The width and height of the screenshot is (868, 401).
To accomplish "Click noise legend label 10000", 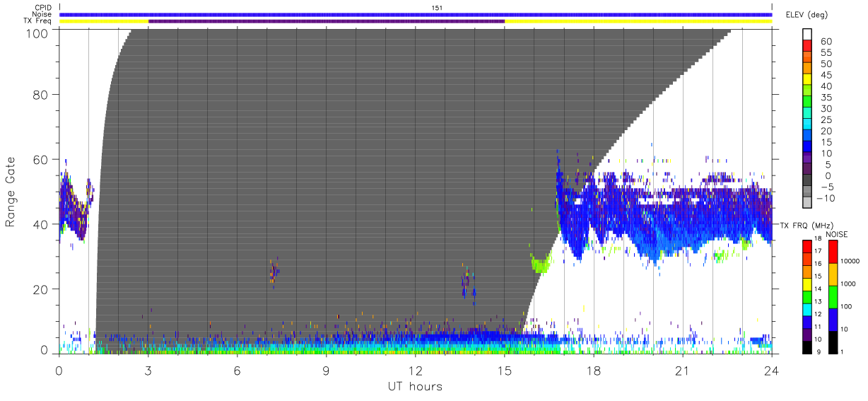I will point(852,261).
